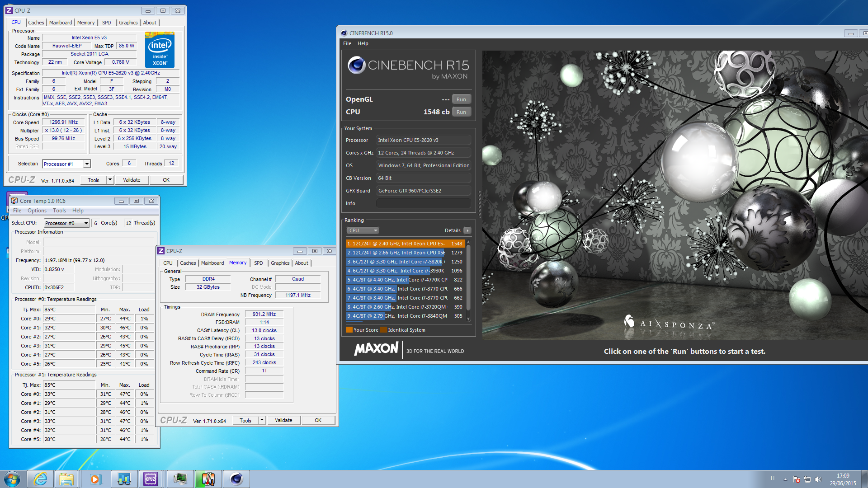Expand Tools arrow in top CPU-Z window
Screen dimensions: 868x488
pyautogui.click(x=110, y=180)
